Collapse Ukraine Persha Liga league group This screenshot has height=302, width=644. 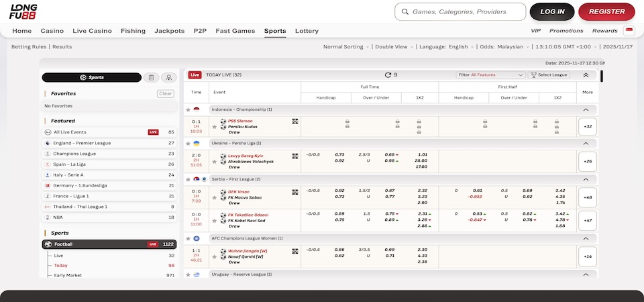pos(586,144)
